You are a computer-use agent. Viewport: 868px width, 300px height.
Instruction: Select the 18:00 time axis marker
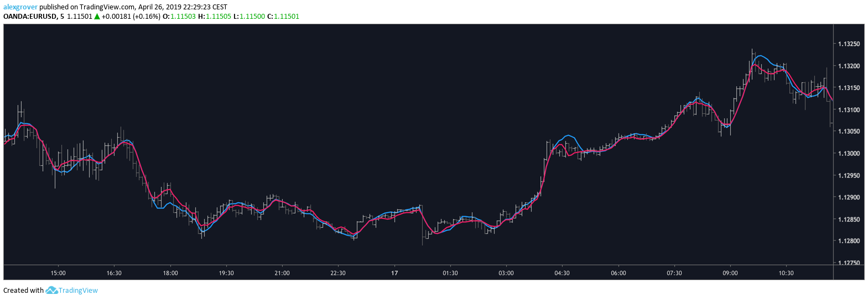pos(170,273)
